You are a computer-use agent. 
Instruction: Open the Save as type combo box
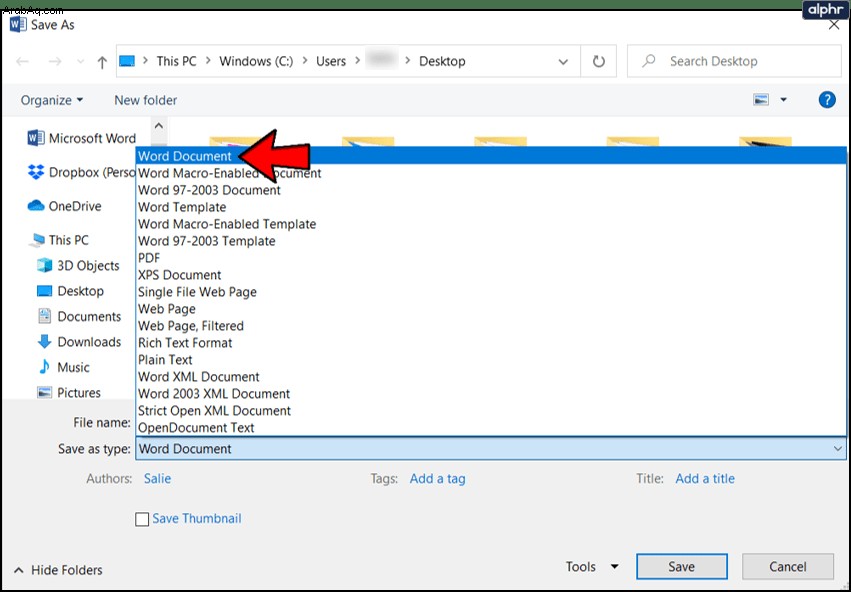pyautogui.click(x=491, y=449)
